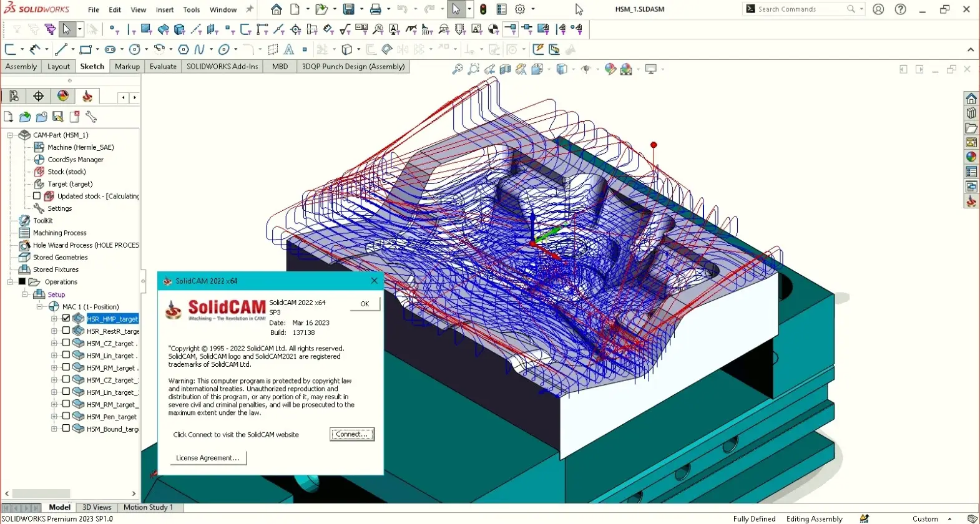Collapse the Setup tree node
The width and height of the screenshot is (980, 524).
coord(25,294)
